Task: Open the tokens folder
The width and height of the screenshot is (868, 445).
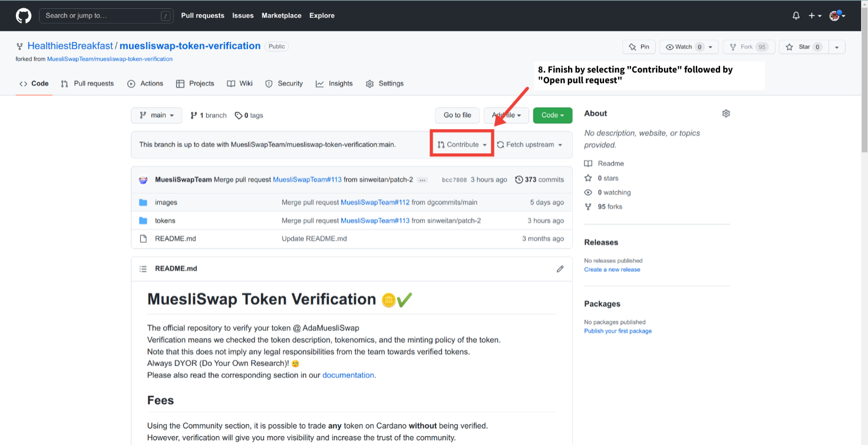Action: [x=165, y=220]
